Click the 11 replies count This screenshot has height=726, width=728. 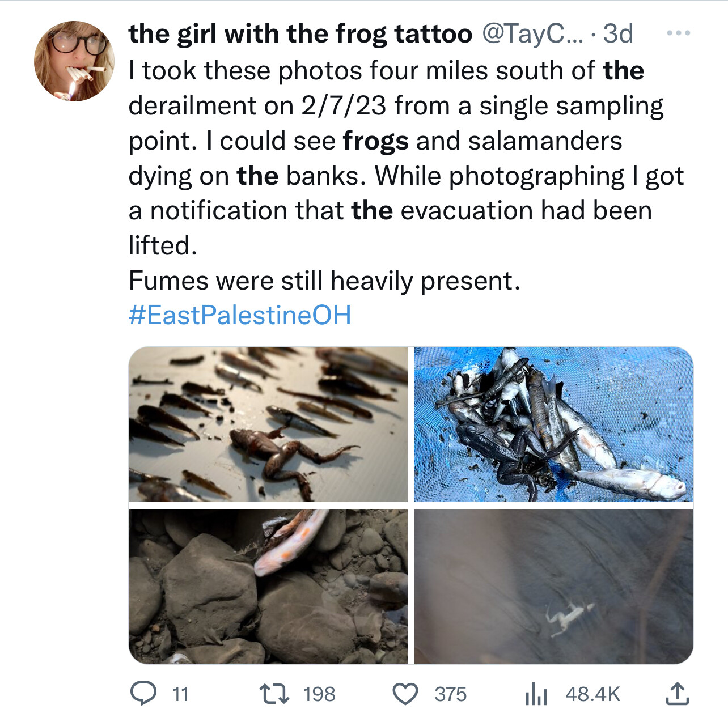[180, 694]
